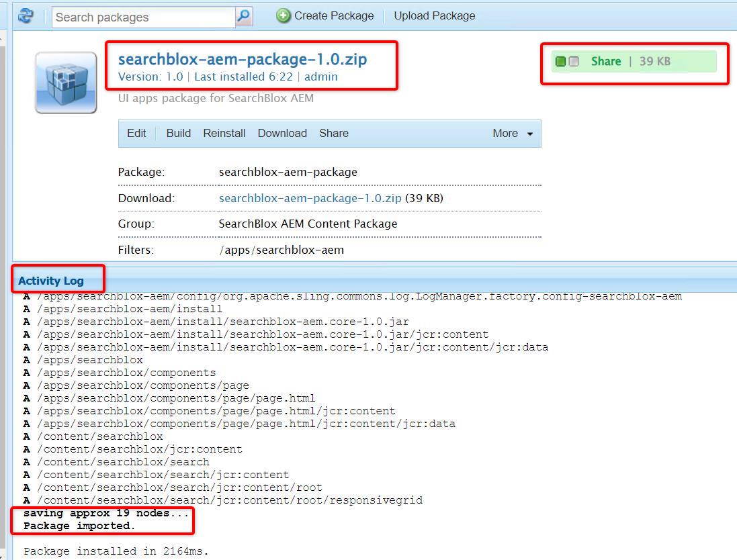Image resolution: width=737 pixels, height=560 pixels.
Task: Click log line '/apps/searchblox-aem/install'
Action: click(129, 309)
